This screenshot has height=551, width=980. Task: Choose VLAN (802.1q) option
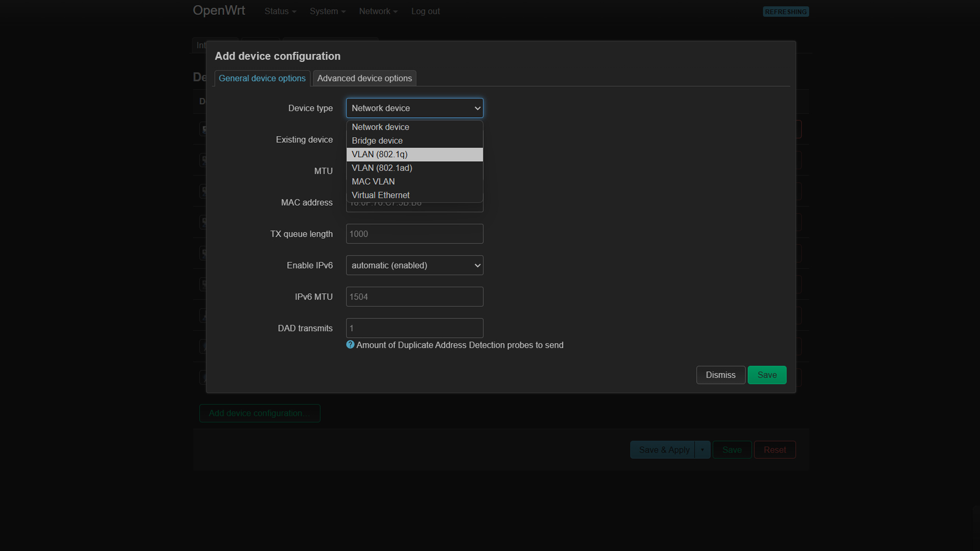(414, 155)
